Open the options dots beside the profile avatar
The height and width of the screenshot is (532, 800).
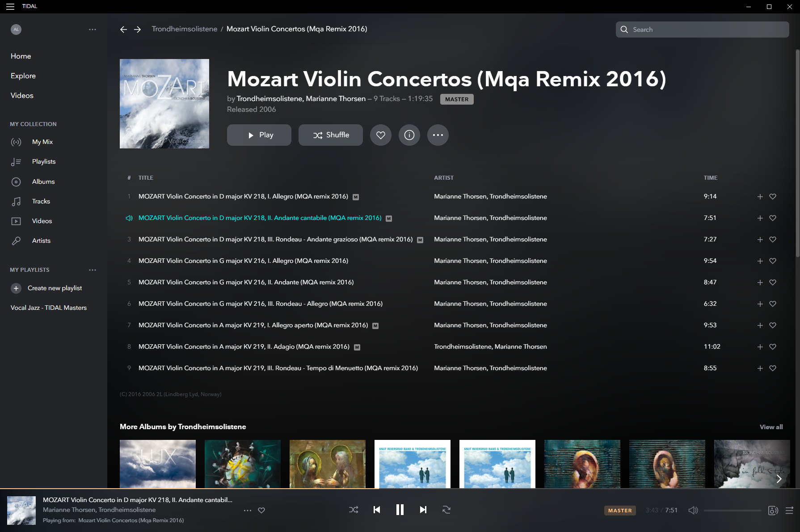point(93,30)
